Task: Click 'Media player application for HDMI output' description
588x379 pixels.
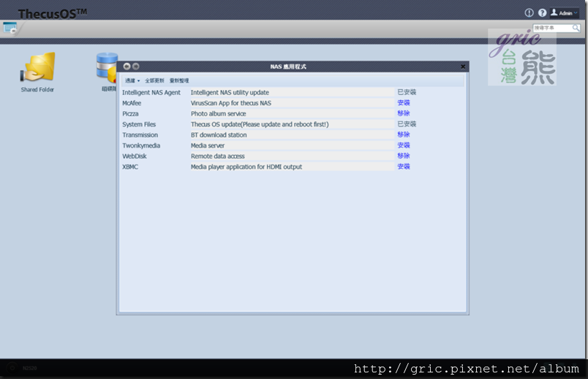Action: point(246,167)
